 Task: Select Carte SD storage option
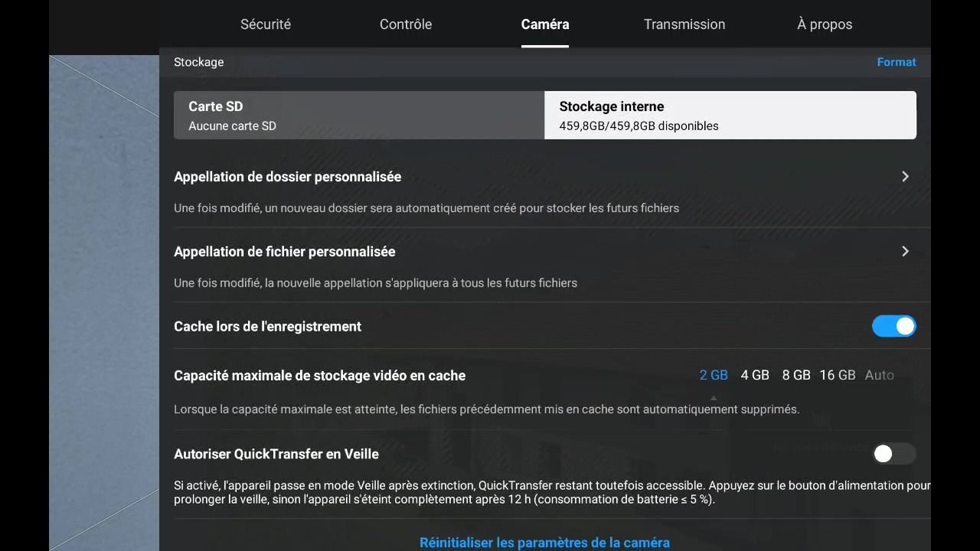(x=359, y=116)
